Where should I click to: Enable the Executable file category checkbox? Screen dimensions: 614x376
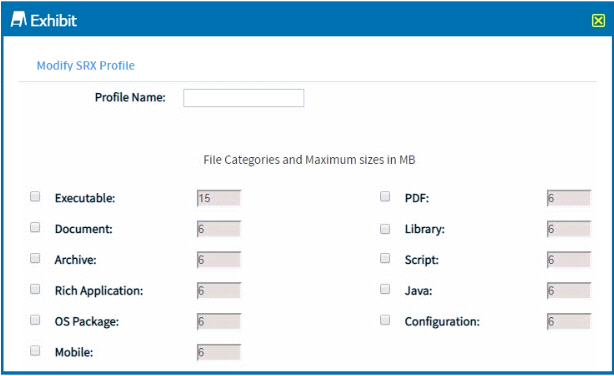click(35, 196)
